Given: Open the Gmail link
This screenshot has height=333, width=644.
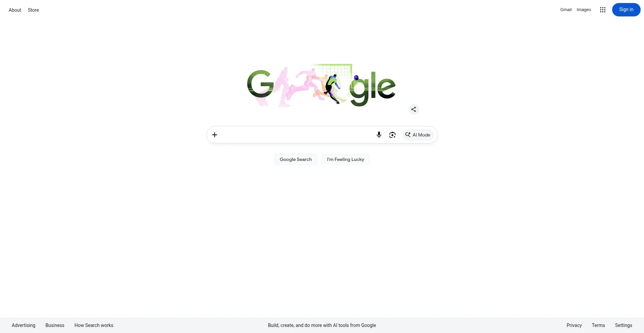Looking at the screenshot, I should point(566,10).
